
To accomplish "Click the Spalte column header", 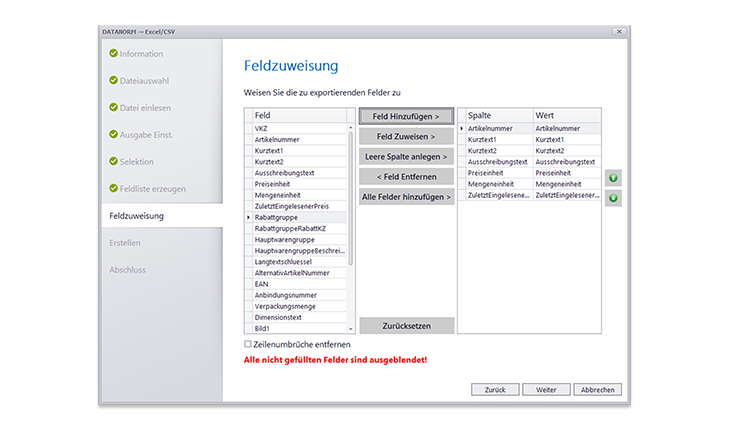I will point(499,115).
